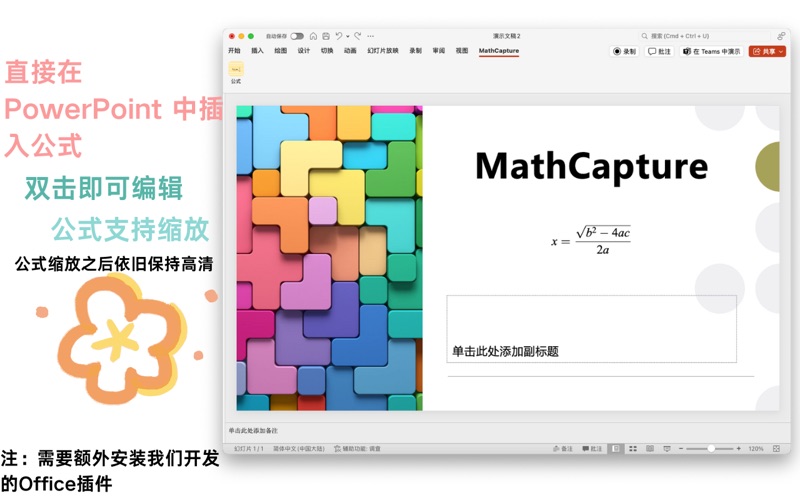Click the 公式 formula icon in ribbon
This screenshot has width=800, height=500.
click(236, 70)
